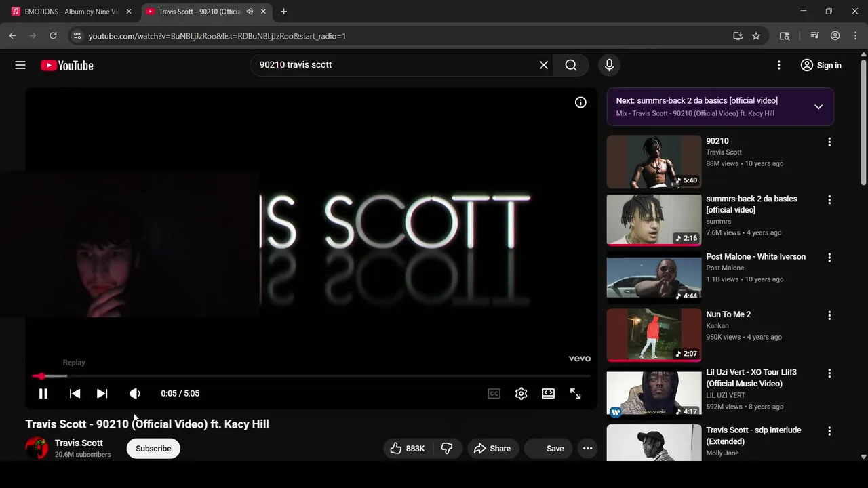This screenshot has width=868, height=488.
Task: Focus the browser URL address bar
Action: coord(407,36)
